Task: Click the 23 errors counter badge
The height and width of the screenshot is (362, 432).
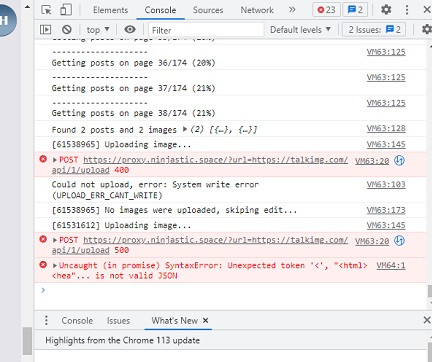Action: [x=326, y=10]
